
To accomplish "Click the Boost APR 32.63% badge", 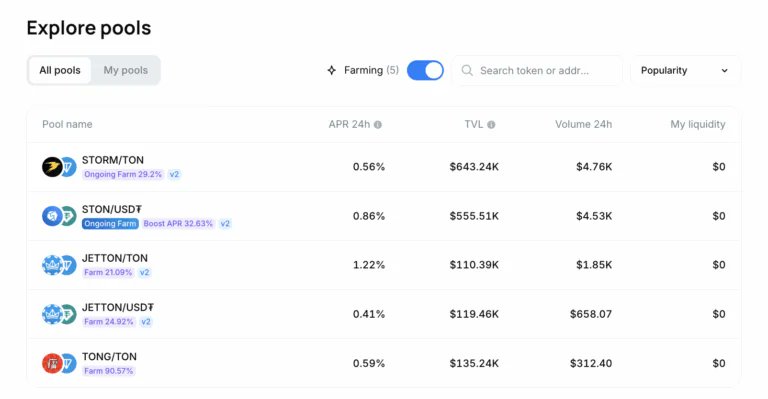I will pos(178,224).
